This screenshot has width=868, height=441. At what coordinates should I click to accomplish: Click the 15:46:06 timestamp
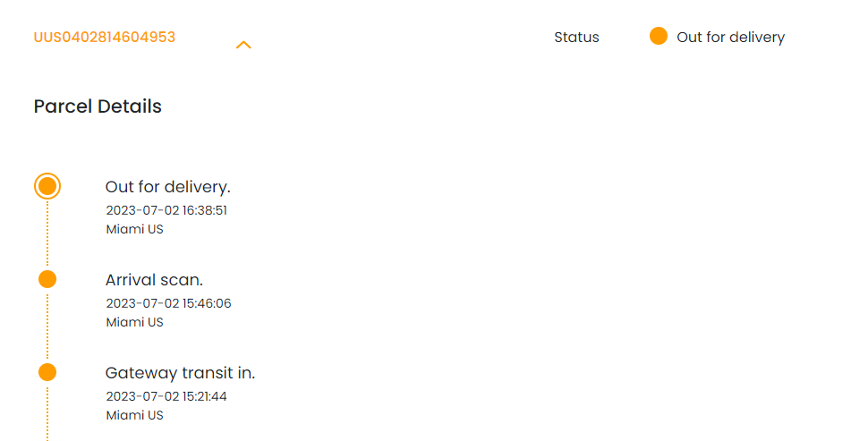[x=168, y=303]
